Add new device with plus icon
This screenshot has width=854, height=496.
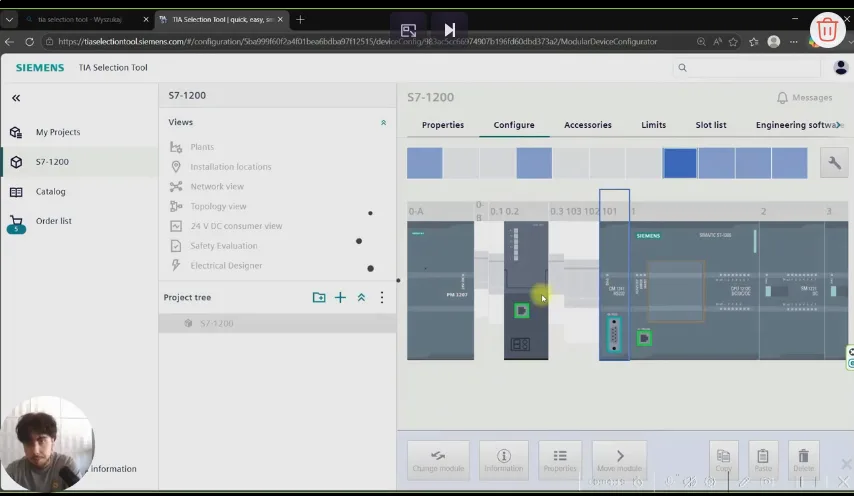(x=340, y=297)
